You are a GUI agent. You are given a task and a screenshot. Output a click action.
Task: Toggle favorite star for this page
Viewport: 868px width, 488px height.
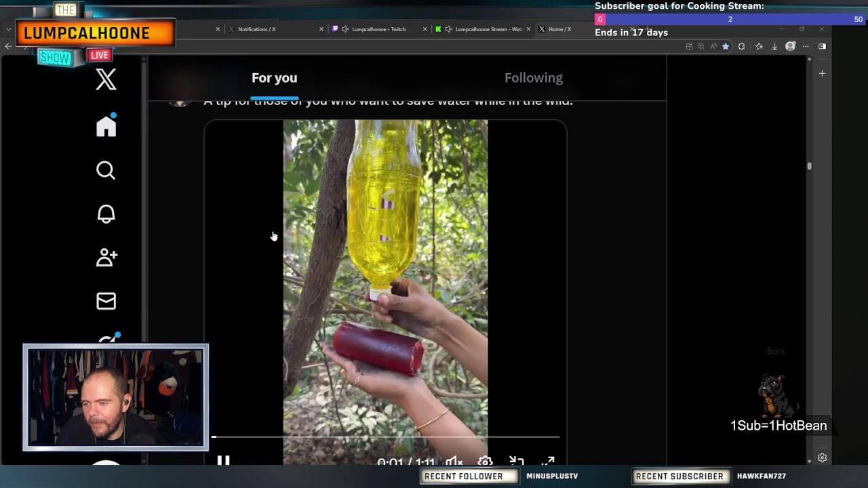click(x=726, y=46)
